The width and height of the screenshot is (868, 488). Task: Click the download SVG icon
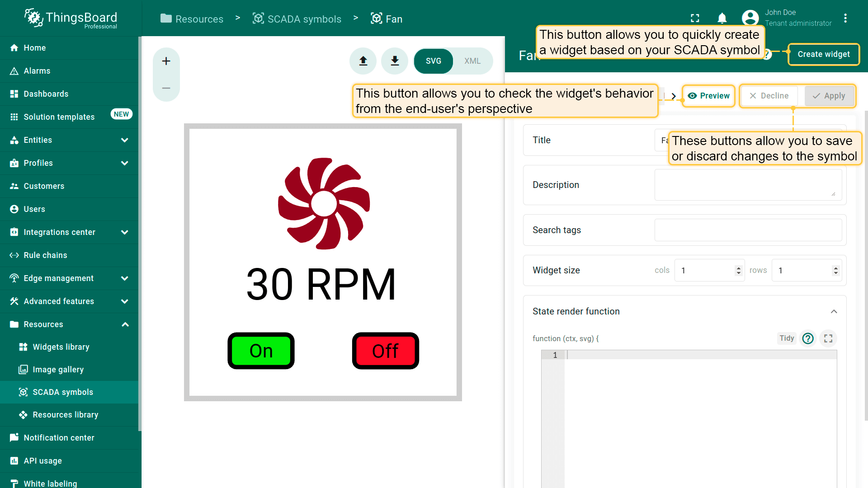click(x=395, y=61)
